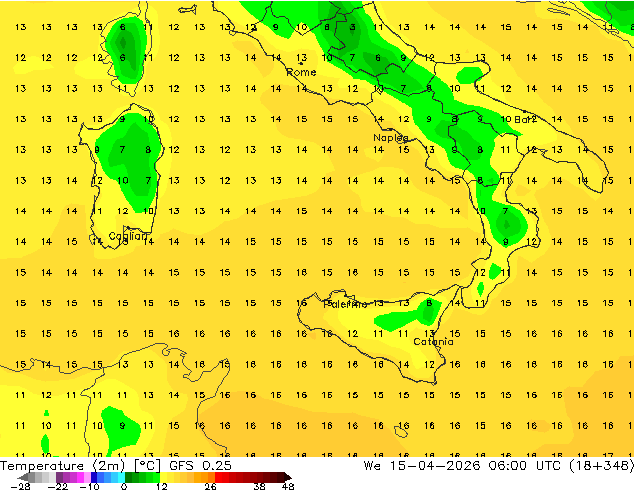The image size is (634, 490).
Task: Click the Bari city label
Action: pos(525,119)
